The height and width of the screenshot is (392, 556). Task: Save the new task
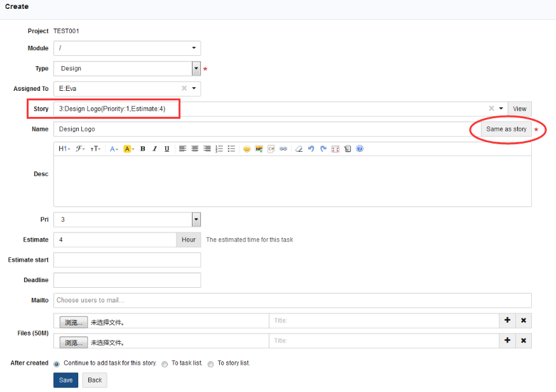(x=65, y=380)
